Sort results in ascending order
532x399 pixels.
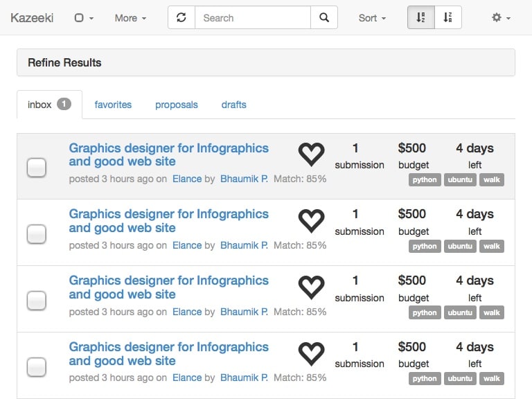tap(420, 18)
